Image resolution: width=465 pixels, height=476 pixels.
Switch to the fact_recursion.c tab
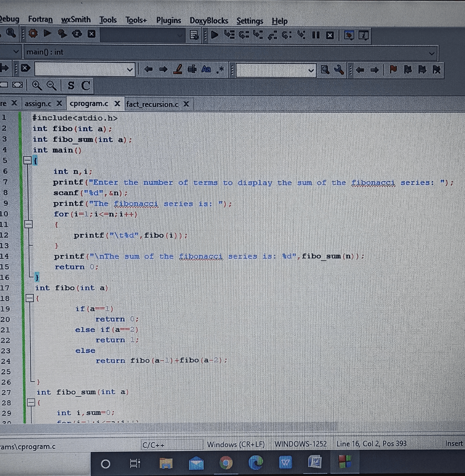coord(153,104)
